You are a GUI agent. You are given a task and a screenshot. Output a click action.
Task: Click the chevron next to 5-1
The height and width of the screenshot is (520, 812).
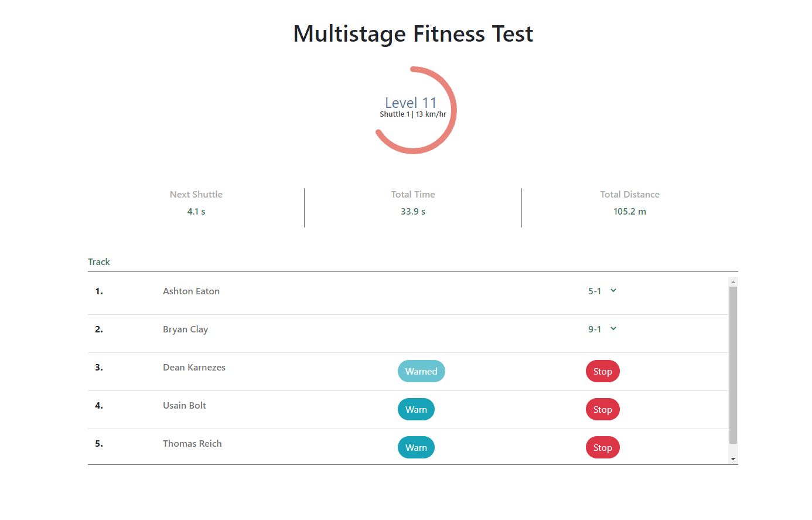[x=613, y=291]
